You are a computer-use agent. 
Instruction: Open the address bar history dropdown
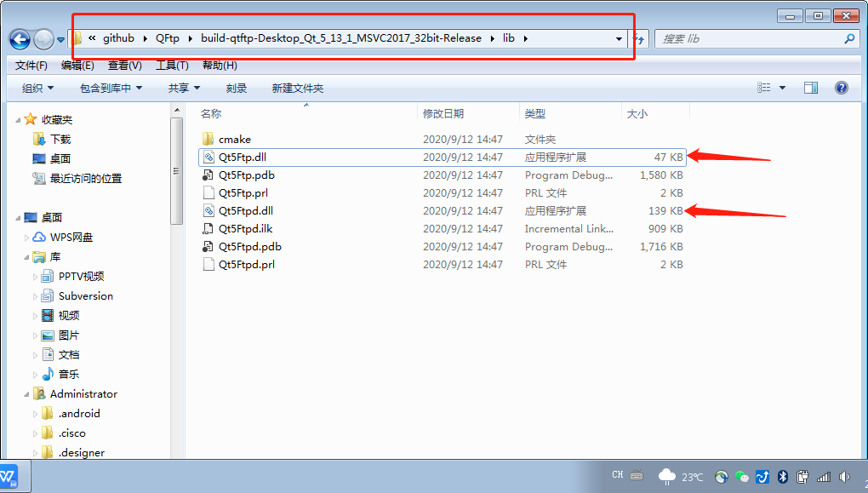click(x=617, y=38)
